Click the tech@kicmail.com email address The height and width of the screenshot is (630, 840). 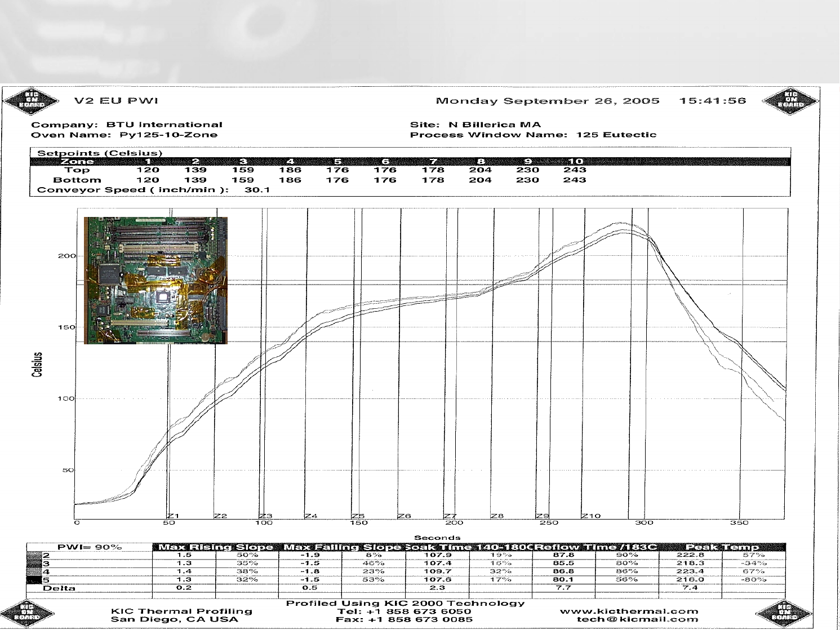coord(637,619)
